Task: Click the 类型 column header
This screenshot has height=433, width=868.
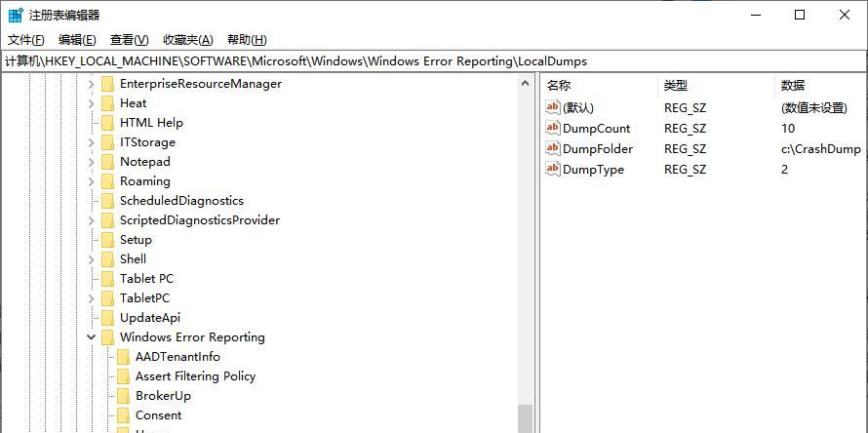Action: pyautogui.click(x=675, y=86)
